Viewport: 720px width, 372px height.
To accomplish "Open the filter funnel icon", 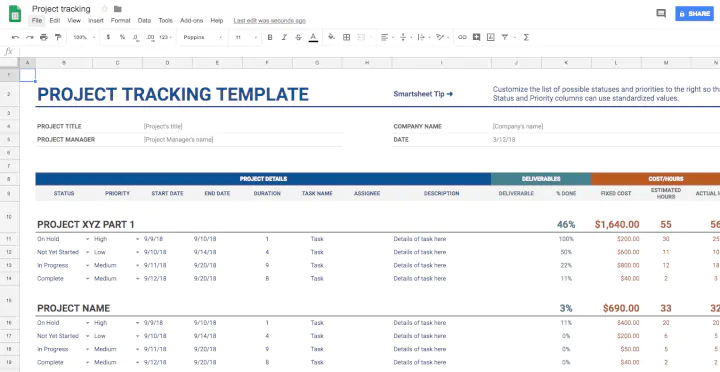I will [x=505, y=37].
